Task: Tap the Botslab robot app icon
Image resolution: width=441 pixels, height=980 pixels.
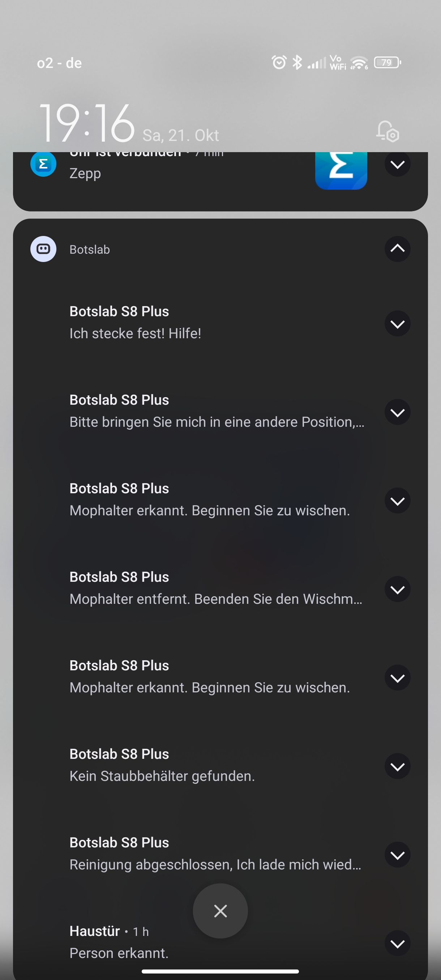Action: 43,249
